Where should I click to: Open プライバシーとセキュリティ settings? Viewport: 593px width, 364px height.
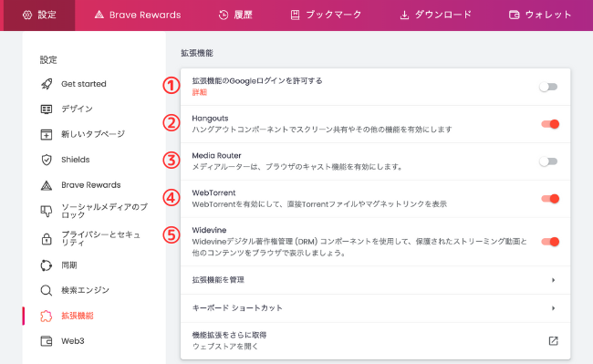(101, 239)
